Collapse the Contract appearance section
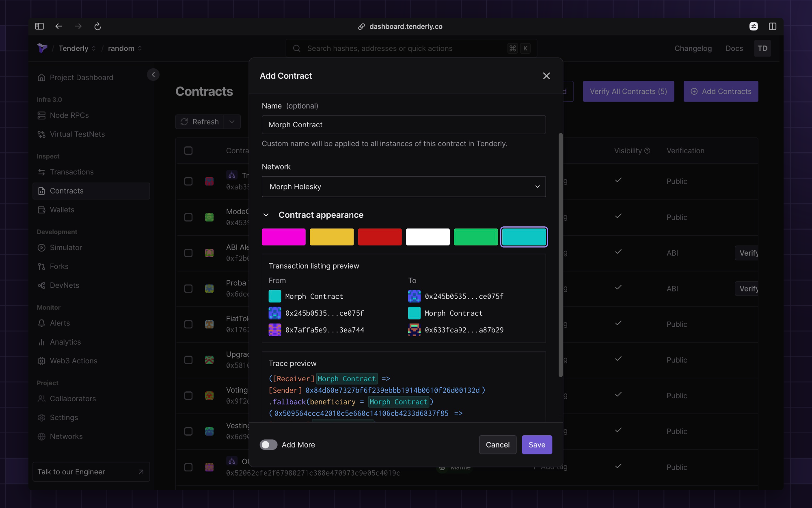Screen dimensions: 812x508 point(266,215)
